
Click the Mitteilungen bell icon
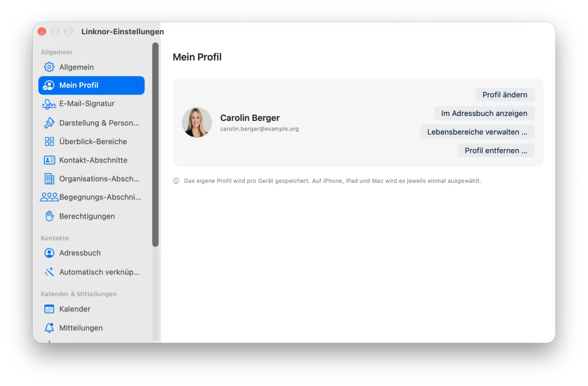[x=49, y=328]
